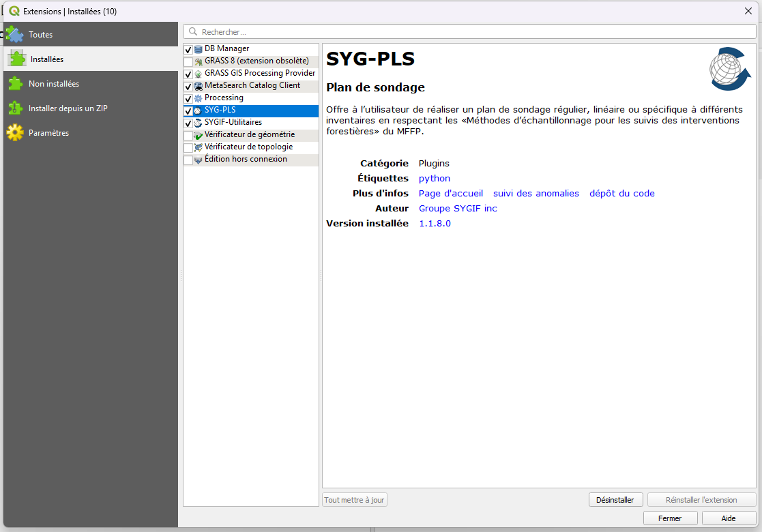Click the Édition hors connexion icon
762x532 pixels.
[199, 160]
